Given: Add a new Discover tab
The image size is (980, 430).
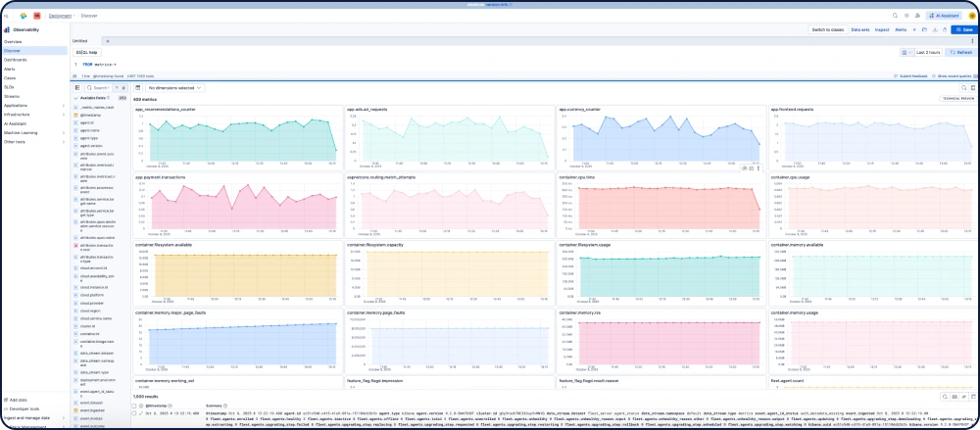Looking at the screenshot, I should point(105,40).
